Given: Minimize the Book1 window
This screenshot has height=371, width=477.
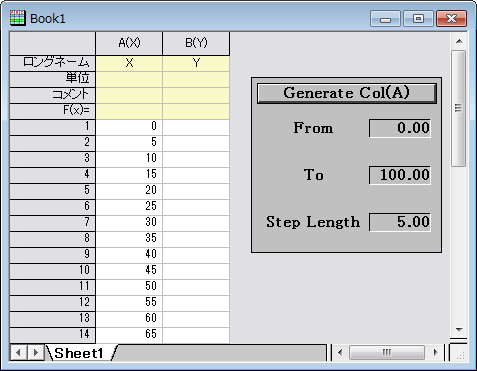Looking at the screenshot, I should pos(385,18).
